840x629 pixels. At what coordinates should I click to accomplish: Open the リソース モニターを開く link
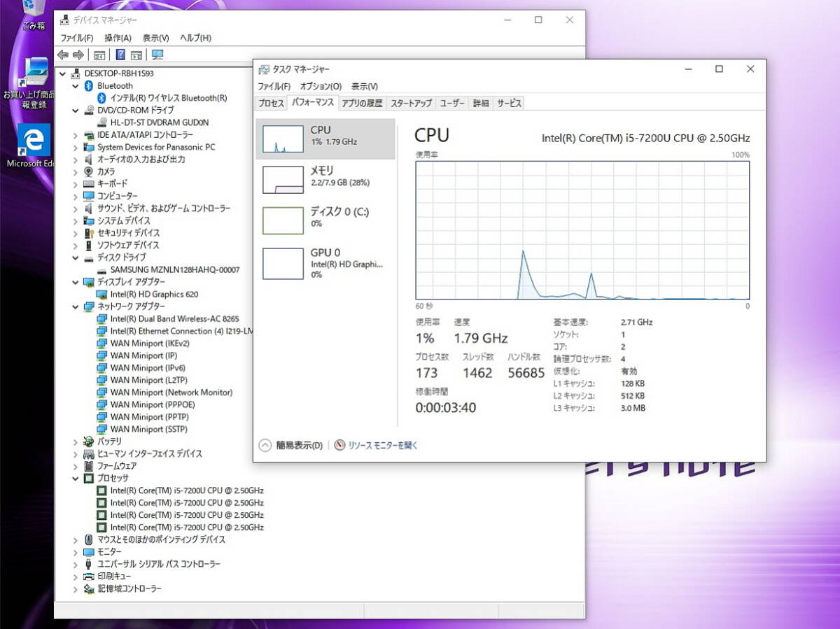tap(383, 445)
